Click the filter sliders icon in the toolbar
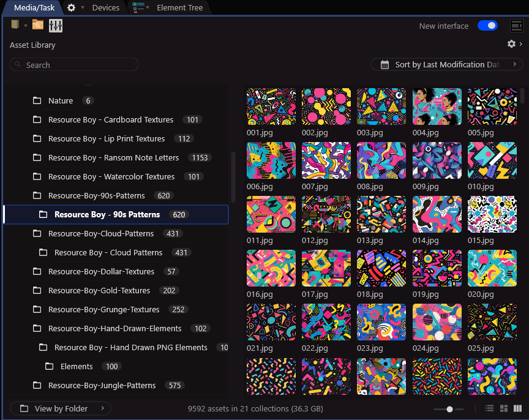Screen dimensions: 529x420 (x=56, y=25)
